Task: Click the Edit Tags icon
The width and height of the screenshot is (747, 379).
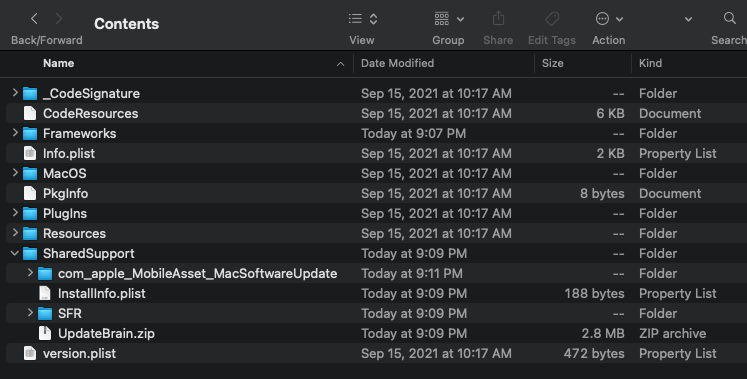Action: coord(552,19)
